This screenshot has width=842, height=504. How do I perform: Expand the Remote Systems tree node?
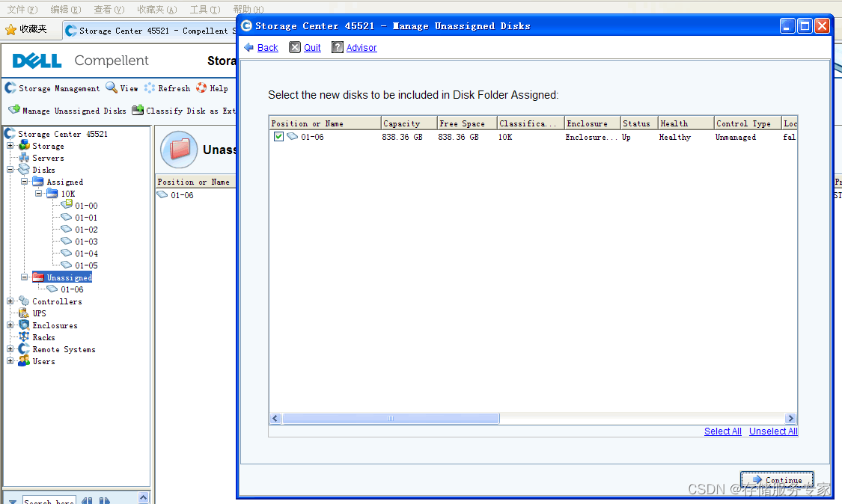coord(10,349)
